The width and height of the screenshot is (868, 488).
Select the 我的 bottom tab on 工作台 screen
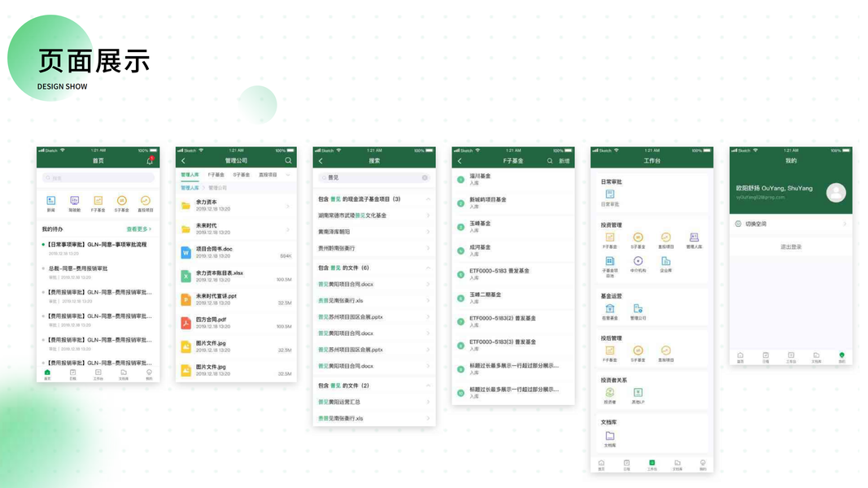[703, 464]
